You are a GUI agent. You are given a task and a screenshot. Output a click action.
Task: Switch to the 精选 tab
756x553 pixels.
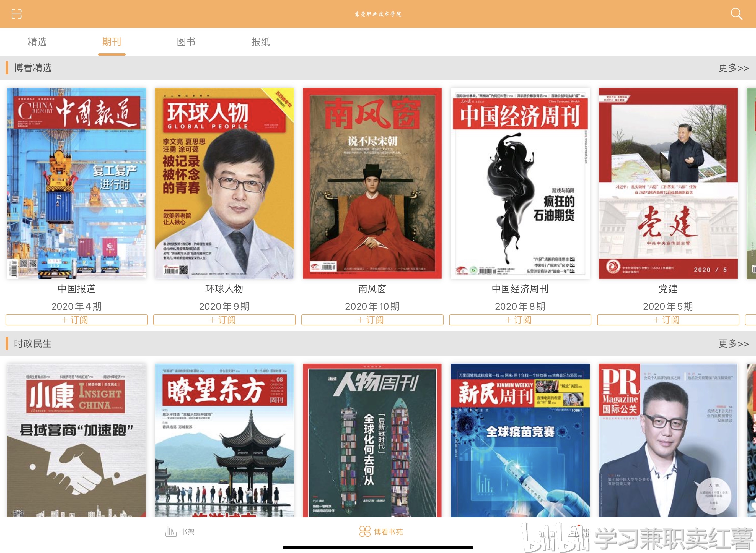37,42
